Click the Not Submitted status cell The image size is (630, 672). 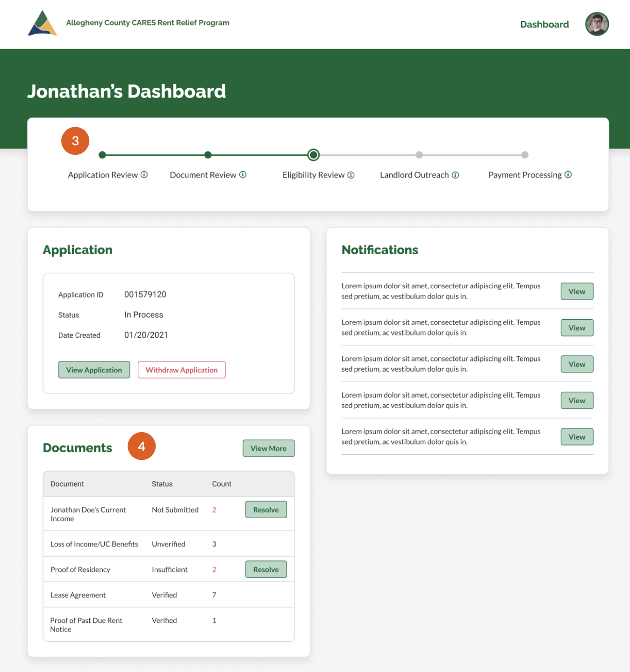tap(175, 509)
